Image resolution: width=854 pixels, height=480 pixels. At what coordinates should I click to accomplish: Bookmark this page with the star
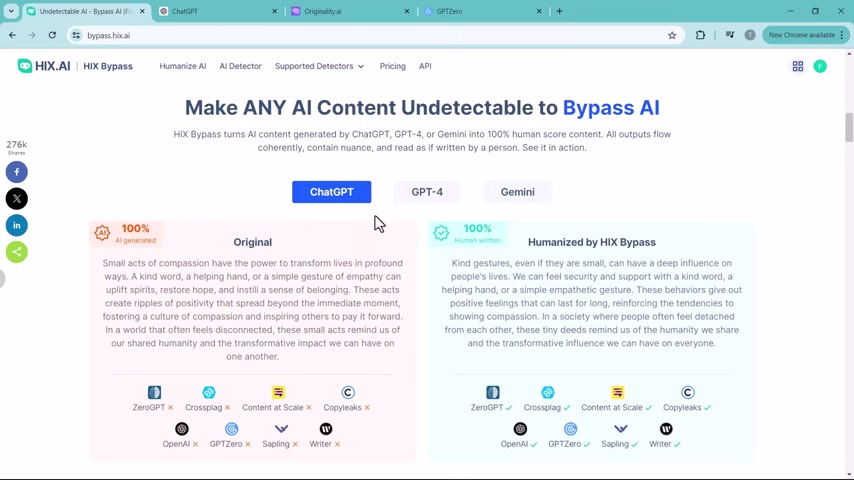coord(672,35)
